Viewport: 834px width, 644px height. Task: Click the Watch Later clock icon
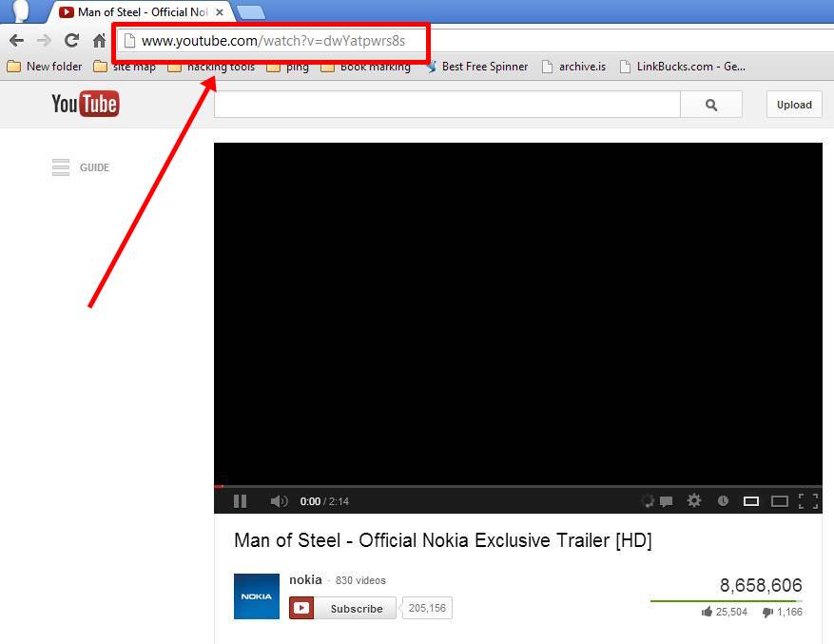[x=723, y=500]
